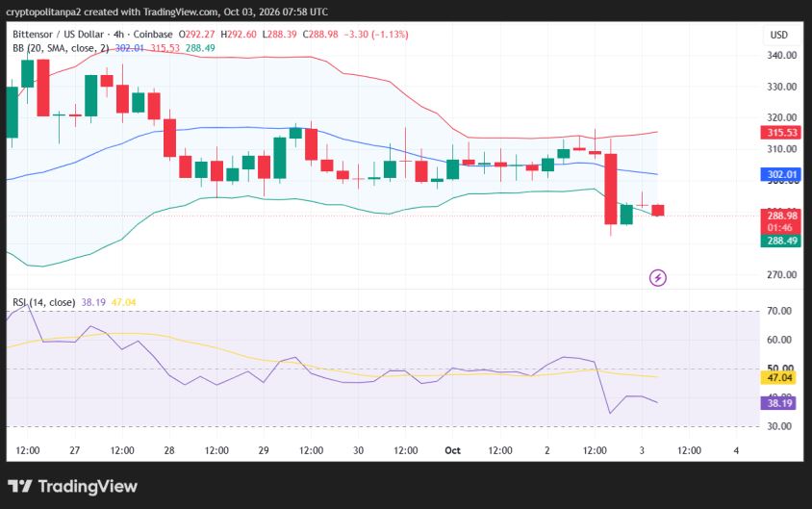The image size is (812, 509).
Task: Click the −3.30 (−1.13%) change value
Action: [x=376, y=35]
